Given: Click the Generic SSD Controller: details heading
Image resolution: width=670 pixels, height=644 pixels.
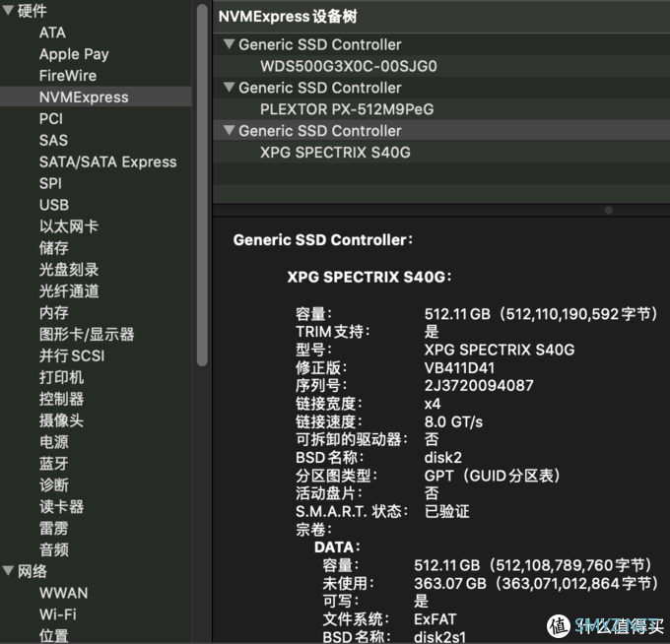Looking at the screenshot, I should [x=323, y=239].
